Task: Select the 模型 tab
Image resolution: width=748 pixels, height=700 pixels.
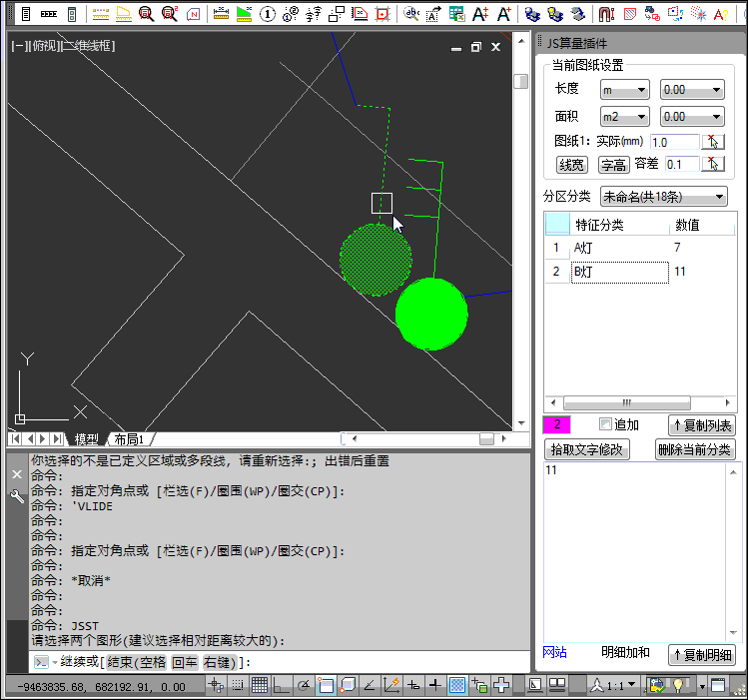Action: coord(87,439)
